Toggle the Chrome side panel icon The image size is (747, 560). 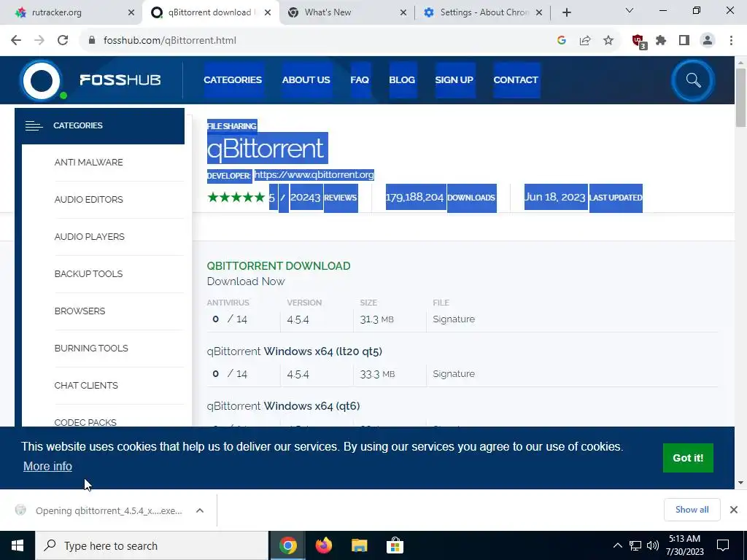[684, 41]
